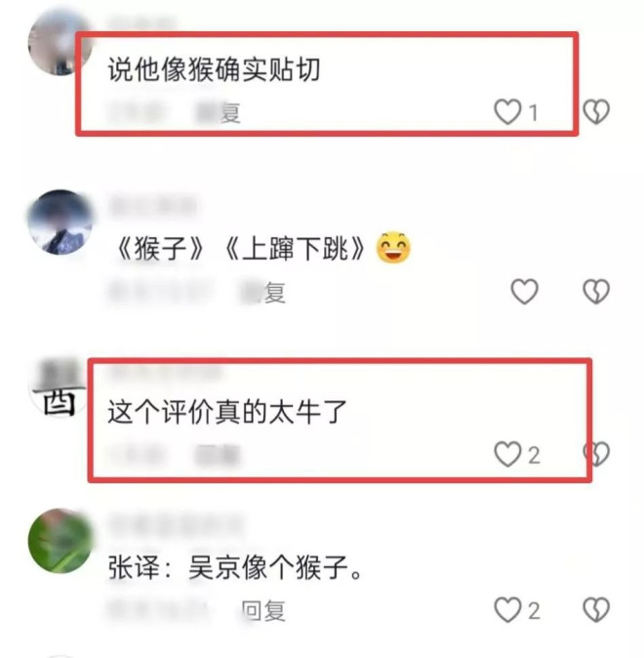Image resolution: width=644 pixels, height=658 pixels.
Task: Like the comment '说他像猴确实贴切'
Action: pyautogui.click(x=507, y=111)
